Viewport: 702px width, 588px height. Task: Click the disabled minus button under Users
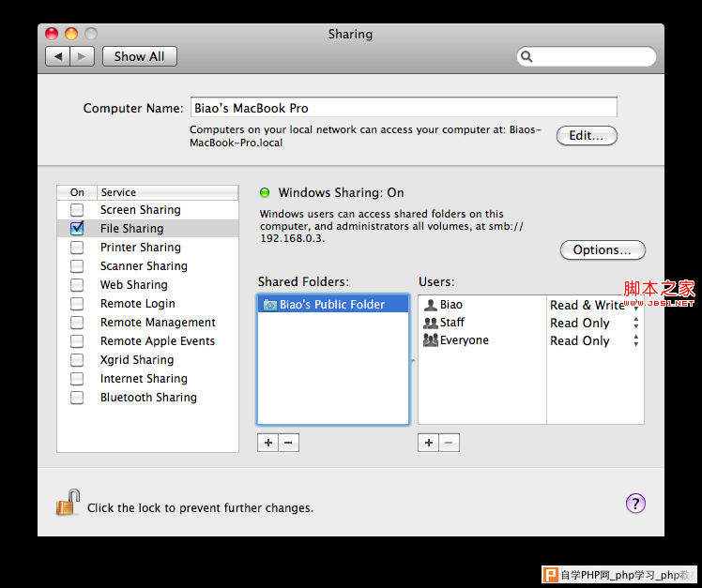[x=449, y=443]
